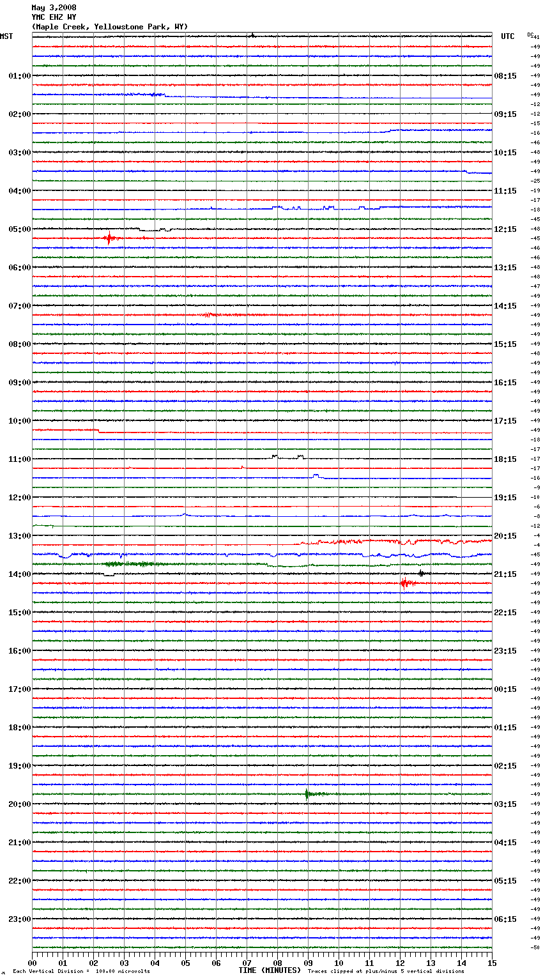Click the 'UTC' timezone label
Screen dimensions: 543x980
[508, 36]
